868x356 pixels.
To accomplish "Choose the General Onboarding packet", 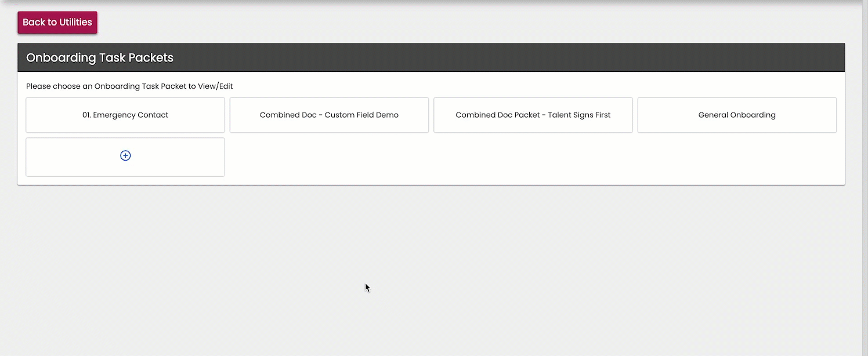I will (x=737, y=115).
